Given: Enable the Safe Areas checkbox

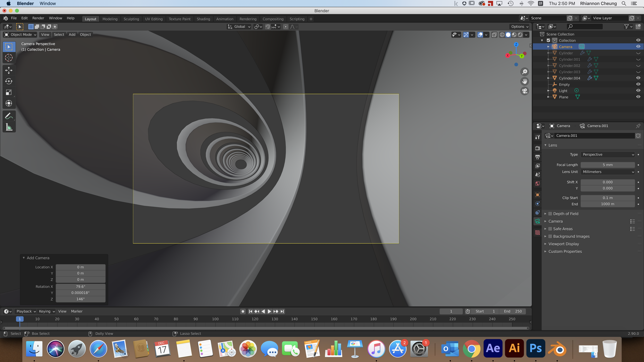Looking at the screenshot, I should 550,229.
